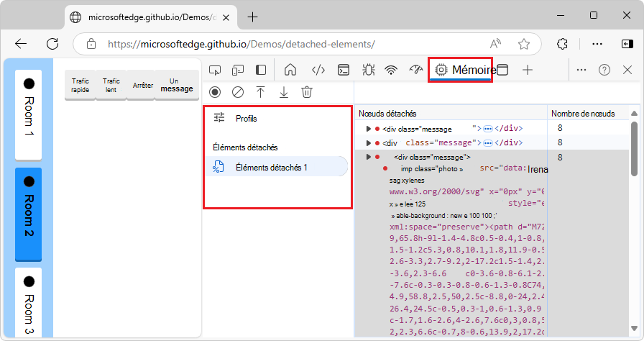644x341 pixels.
Task: Clear all profiles icon
Action: coord(238,92)
